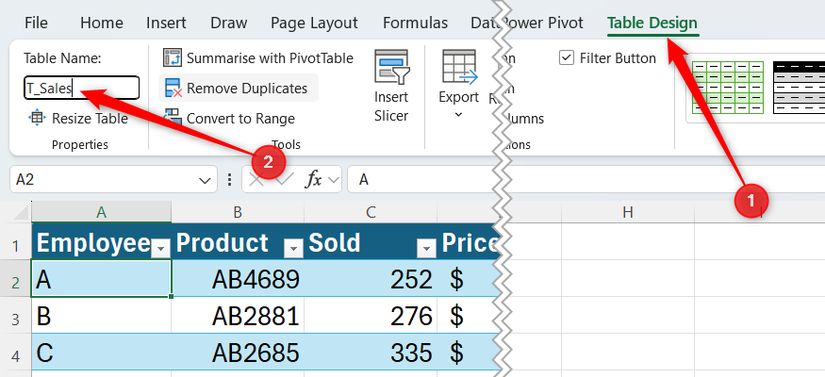Click the Export table icon
825x377 pixels.
(x=459, y=67)
